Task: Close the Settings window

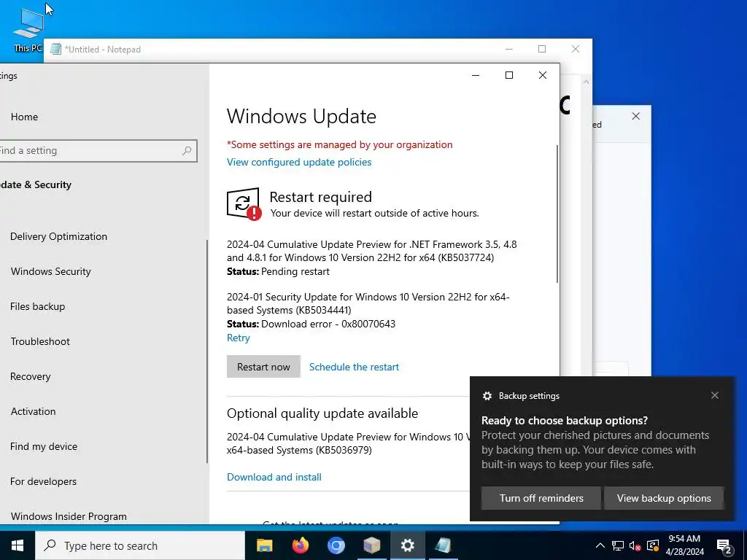Action: pos(543,75)
